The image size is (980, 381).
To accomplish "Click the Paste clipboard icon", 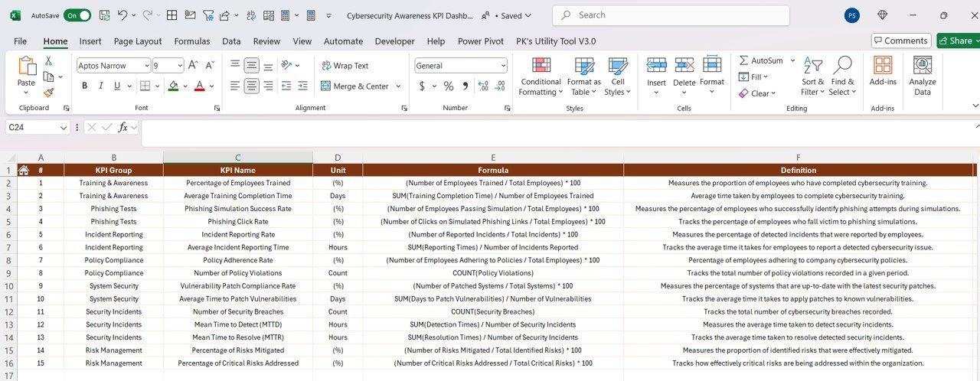I will click(26, 67).
